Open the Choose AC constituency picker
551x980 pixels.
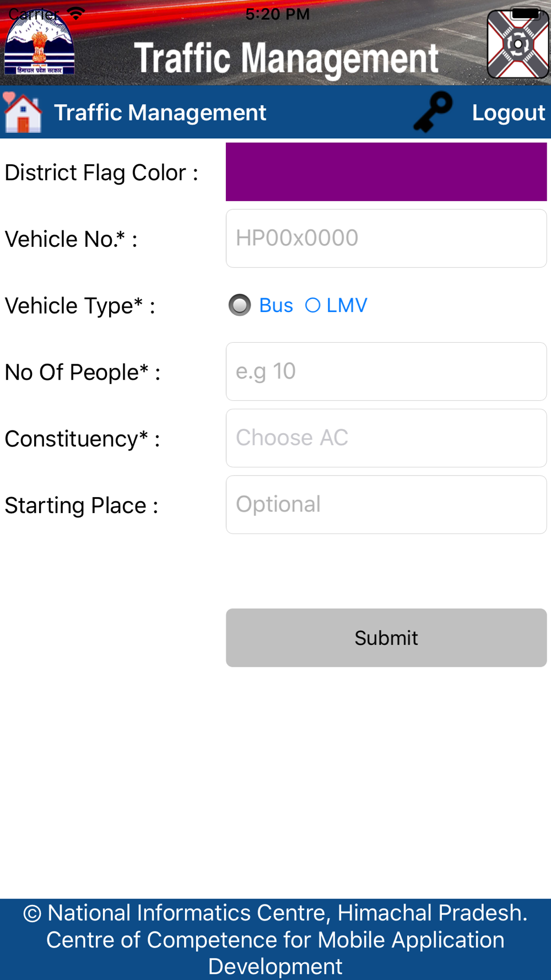tap(386, 438)
